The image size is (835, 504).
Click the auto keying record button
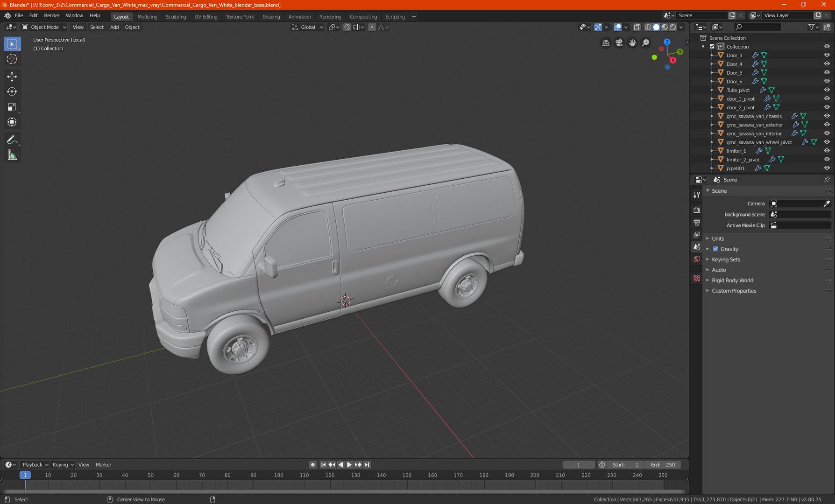pyautogui.click(x=313, y=465)
